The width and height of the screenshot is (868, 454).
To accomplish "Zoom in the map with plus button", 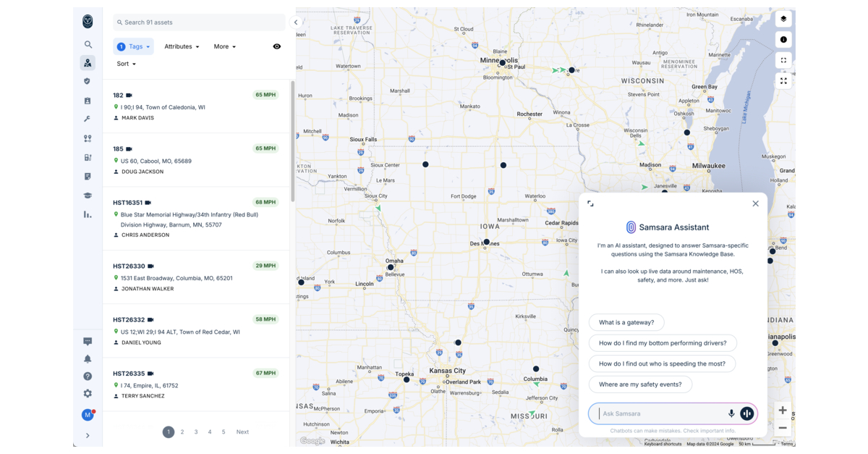I will tap(783, 411).
